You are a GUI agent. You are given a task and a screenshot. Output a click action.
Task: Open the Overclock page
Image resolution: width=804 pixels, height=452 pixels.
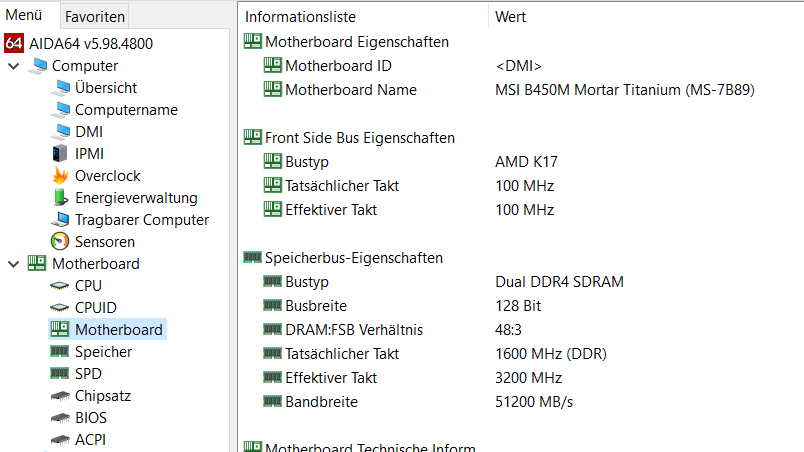point(108,176)
